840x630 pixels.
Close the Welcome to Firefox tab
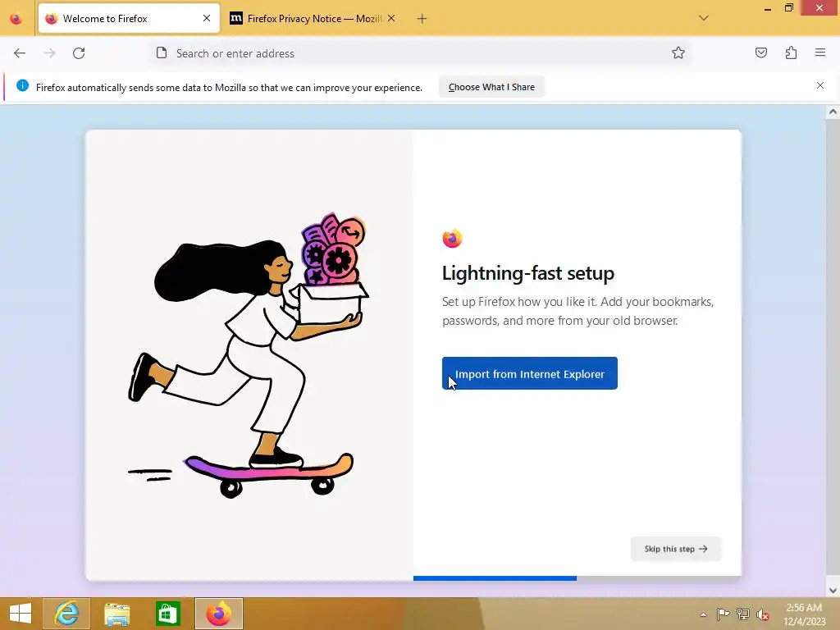point(207,18)
